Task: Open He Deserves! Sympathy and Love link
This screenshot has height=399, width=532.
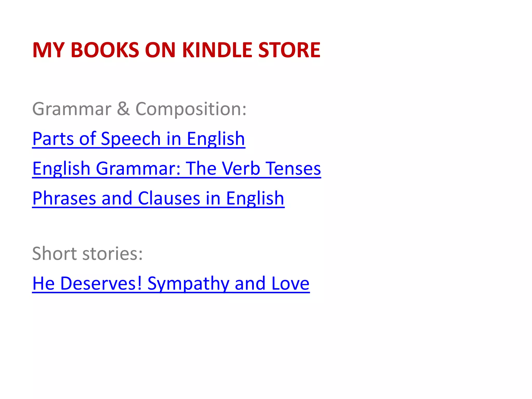Action: click(171, 284)
